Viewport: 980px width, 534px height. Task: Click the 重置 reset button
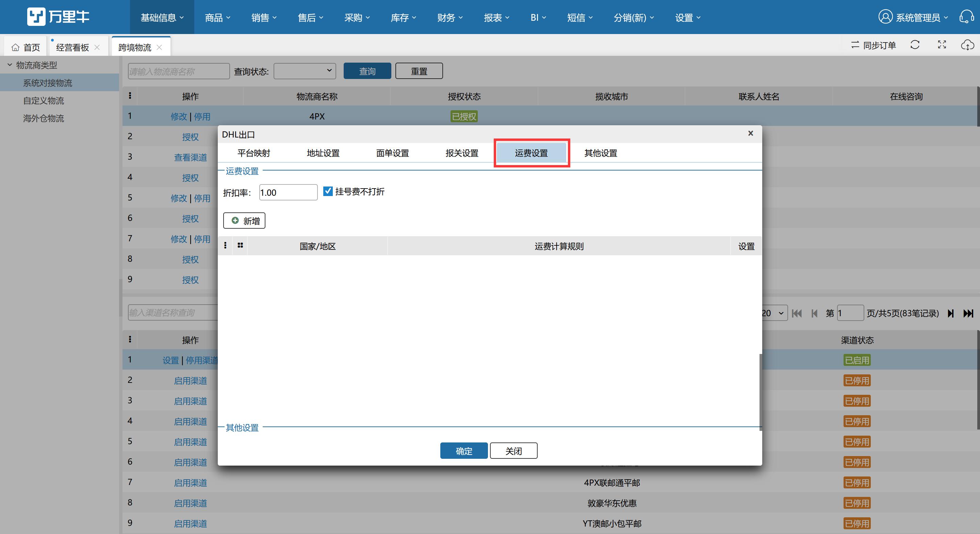tap(419, 71)
